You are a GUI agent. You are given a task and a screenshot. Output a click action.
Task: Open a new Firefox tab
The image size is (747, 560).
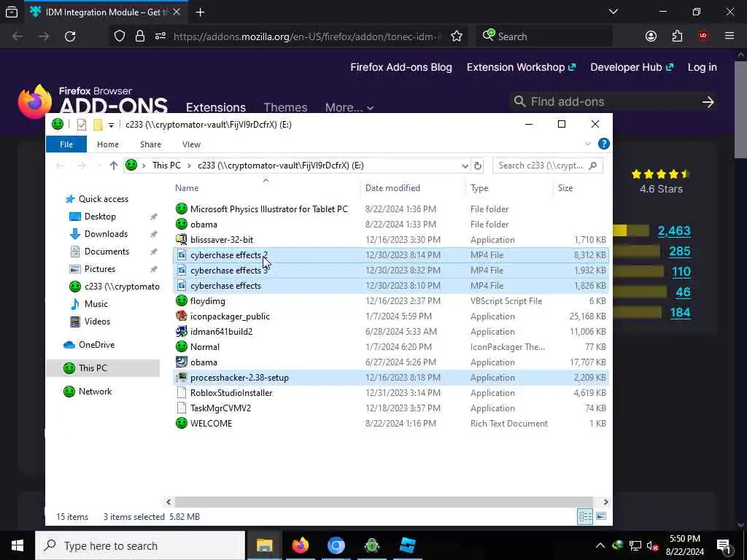pos(200,12)
